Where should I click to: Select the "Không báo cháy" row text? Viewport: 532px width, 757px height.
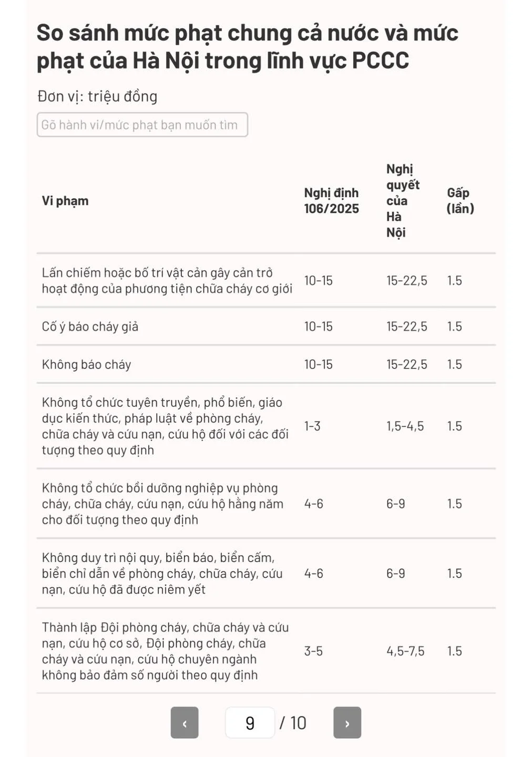pyautogui.click(x=86, y=364)
